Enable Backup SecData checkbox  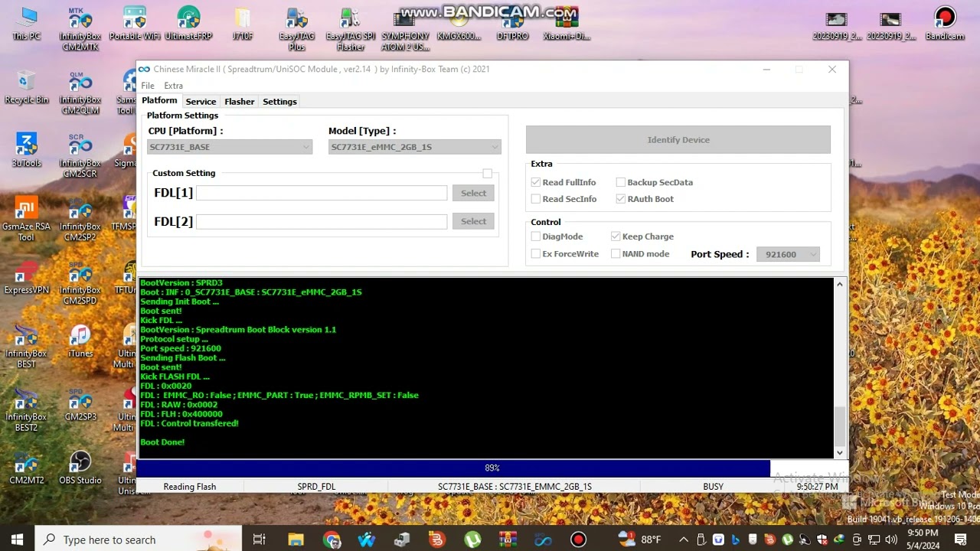(621, 182)
